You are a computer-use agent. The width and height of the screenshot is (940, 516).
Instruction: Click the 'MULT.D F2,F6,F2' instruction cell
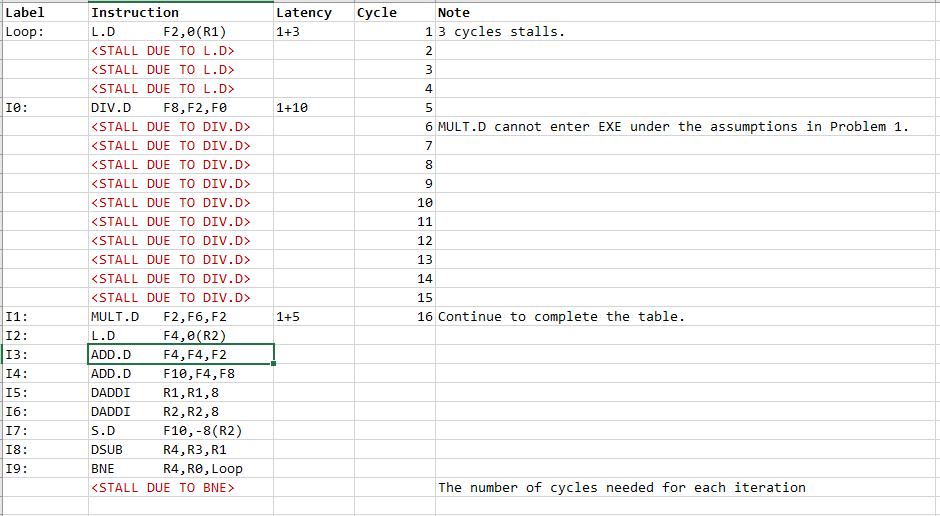[x=181, y=316]
